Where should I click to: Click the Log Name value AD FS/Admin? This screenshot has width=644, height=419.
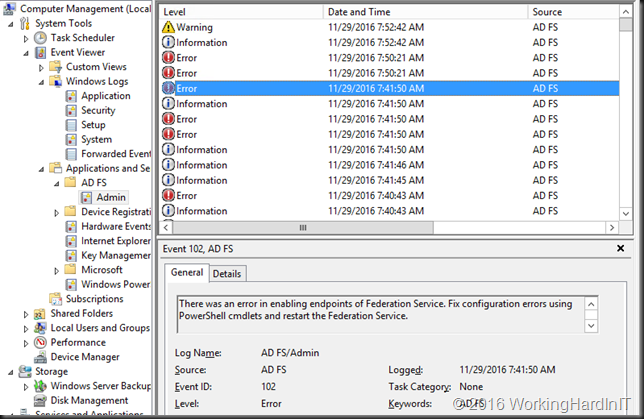click(290, 353)
